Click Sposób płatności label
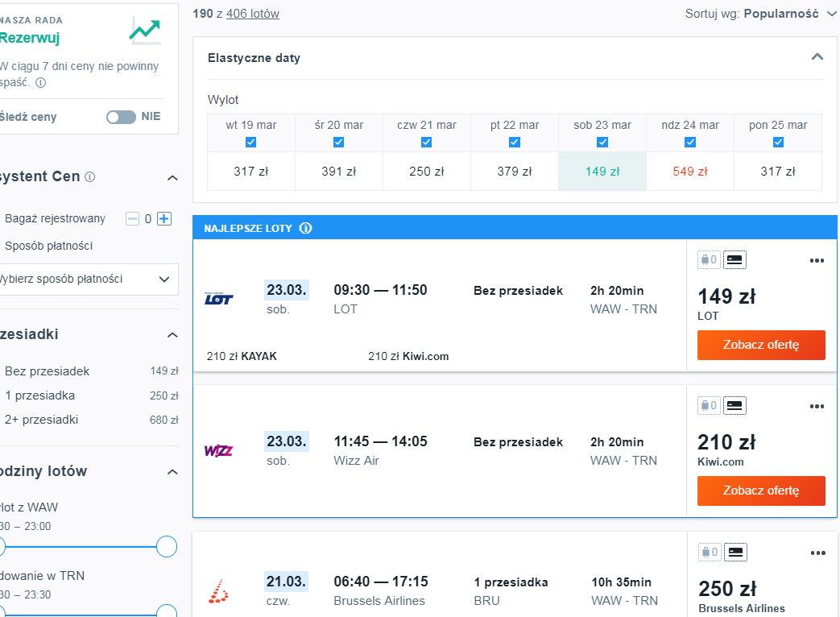This screenshot has width=840, height=617. pos(49,246)
